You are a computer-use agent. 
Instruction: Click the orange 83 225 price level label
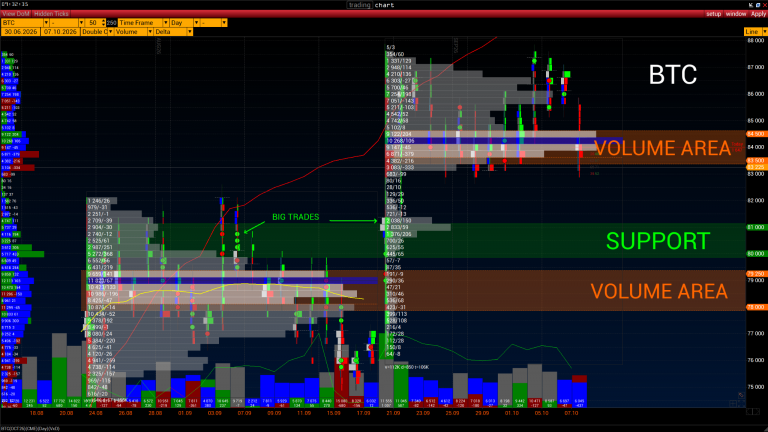(x=756, y=167)
